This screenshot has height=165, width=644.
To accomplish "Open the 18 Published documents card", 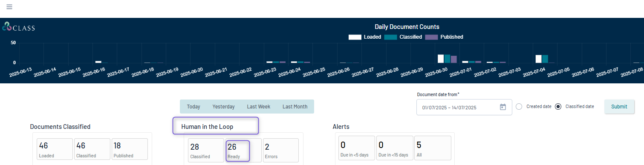I will coord(130,149).
